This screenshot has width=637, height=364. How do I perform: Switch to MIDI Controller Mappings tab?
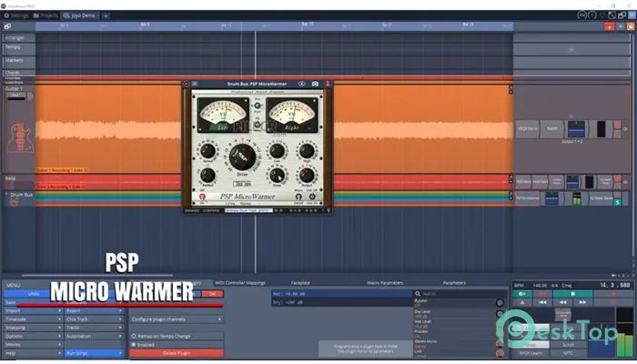(x=240, y=283)
